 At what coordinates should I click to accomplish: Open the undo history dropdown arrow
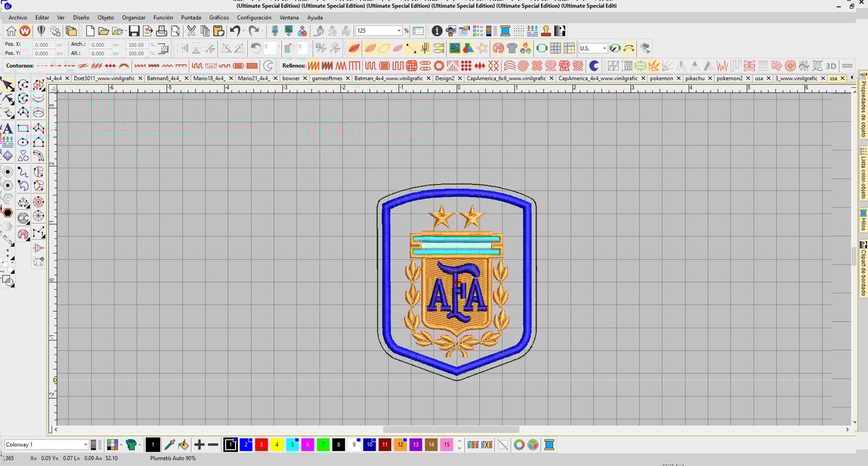click(x=243, y=31)
